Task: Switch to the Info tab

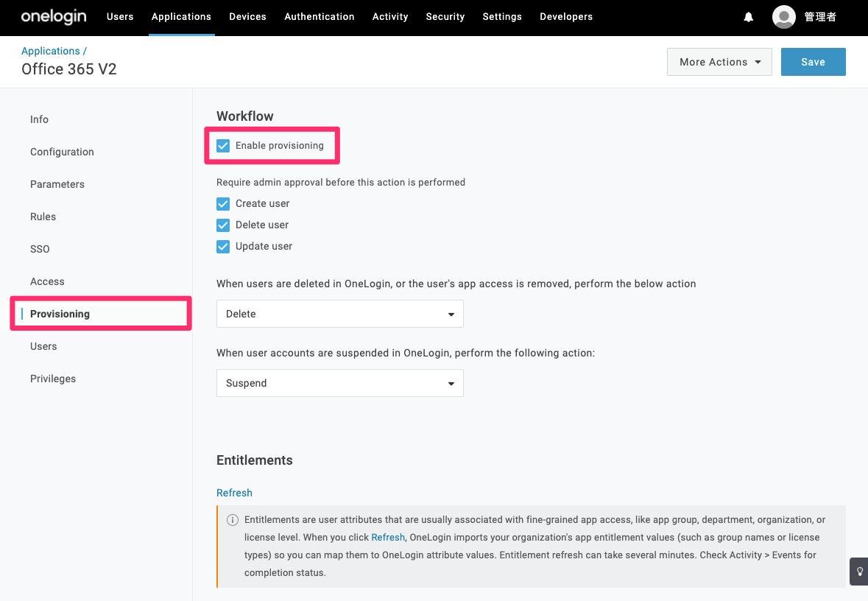Action: (39, 119)
